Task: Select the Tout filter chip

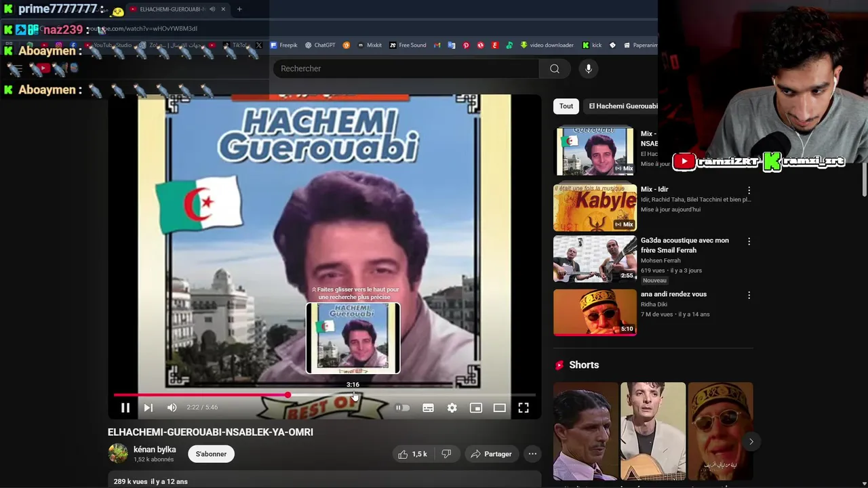Action: click(x=566, y=106)
